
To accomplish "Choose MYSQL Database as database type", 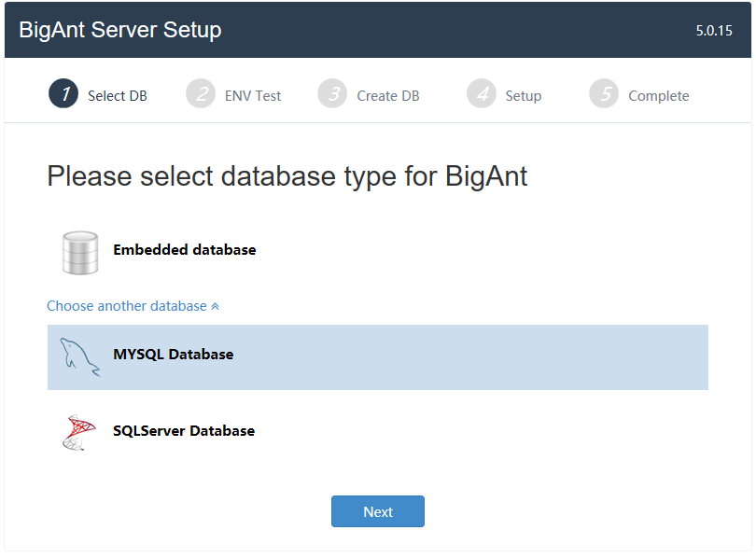I will point(174,355).
